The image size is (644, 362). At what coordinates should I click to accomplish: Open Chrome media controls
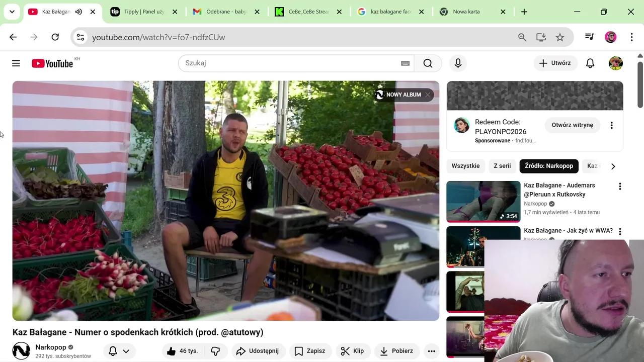click(590, 37)
